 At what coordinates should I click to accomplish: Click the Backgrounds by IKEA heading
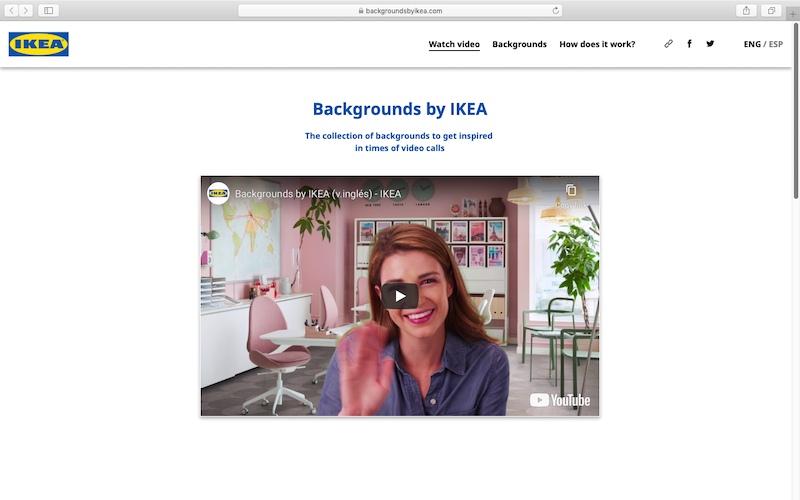(x=400, y=109)
